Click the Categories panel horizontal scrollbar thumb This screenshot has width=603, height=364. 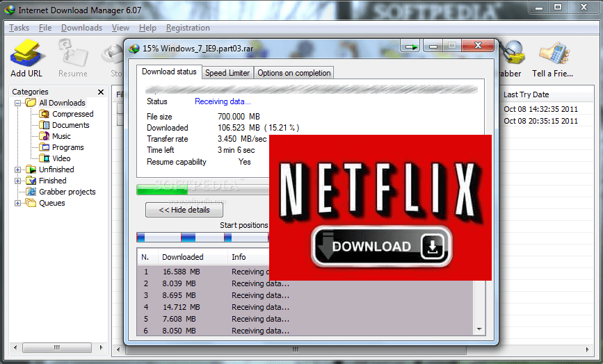(57, 347)
